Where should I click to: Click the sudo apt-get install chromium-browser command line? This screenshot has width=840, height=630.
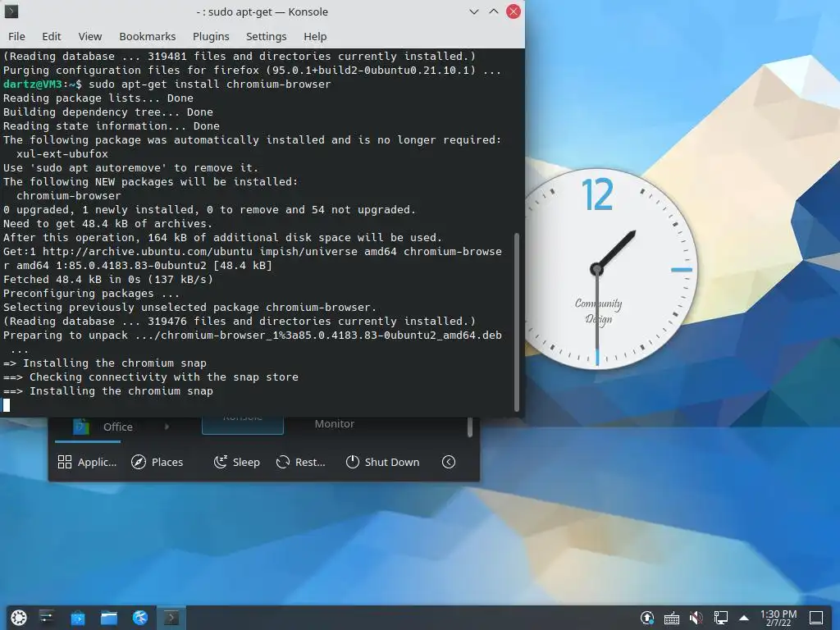[210, 84]
